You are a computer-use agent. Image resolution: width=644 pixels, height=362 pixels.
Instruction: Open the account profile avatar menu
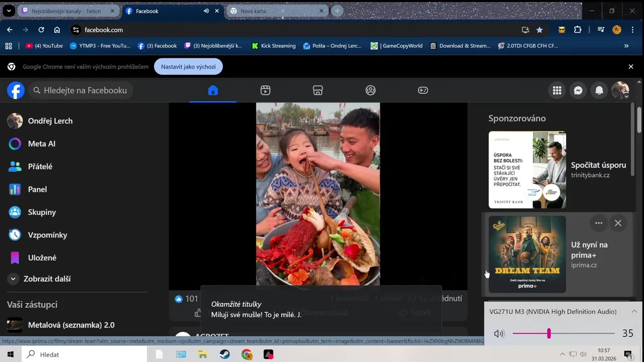point(620,90)
